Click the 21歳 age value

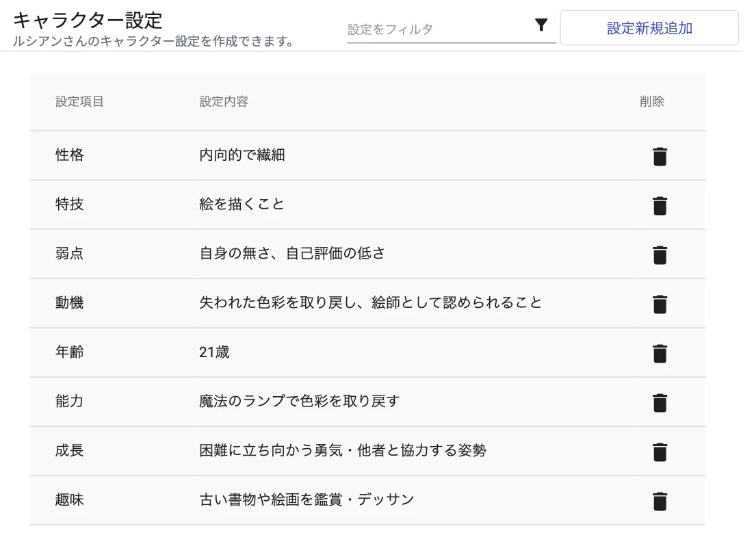tap(214, 352)
